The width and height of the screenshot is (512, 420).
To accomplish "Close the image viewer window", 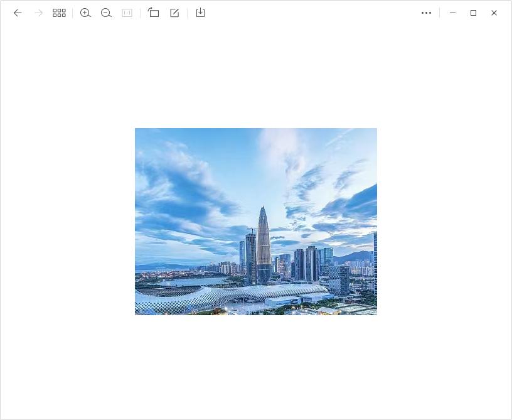I will 494,13.
